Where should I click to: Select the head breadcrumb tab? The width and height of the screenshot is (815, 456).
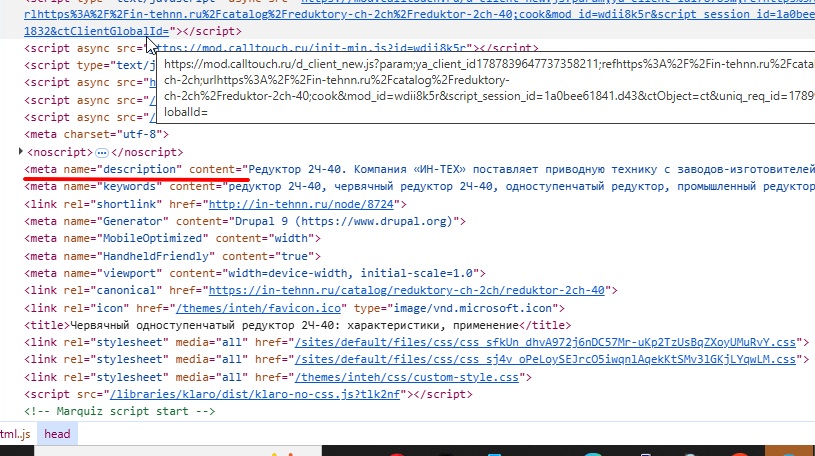click(57, 434)
